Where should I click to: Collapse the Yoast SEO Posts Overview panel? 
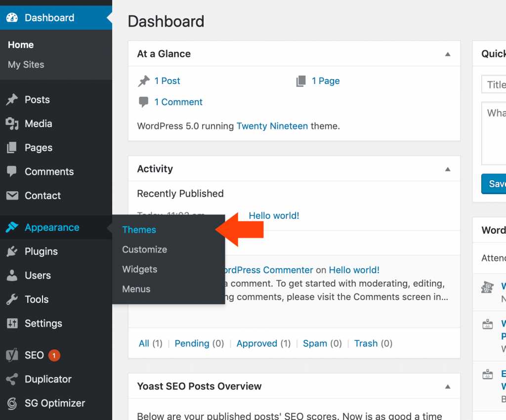448,386
